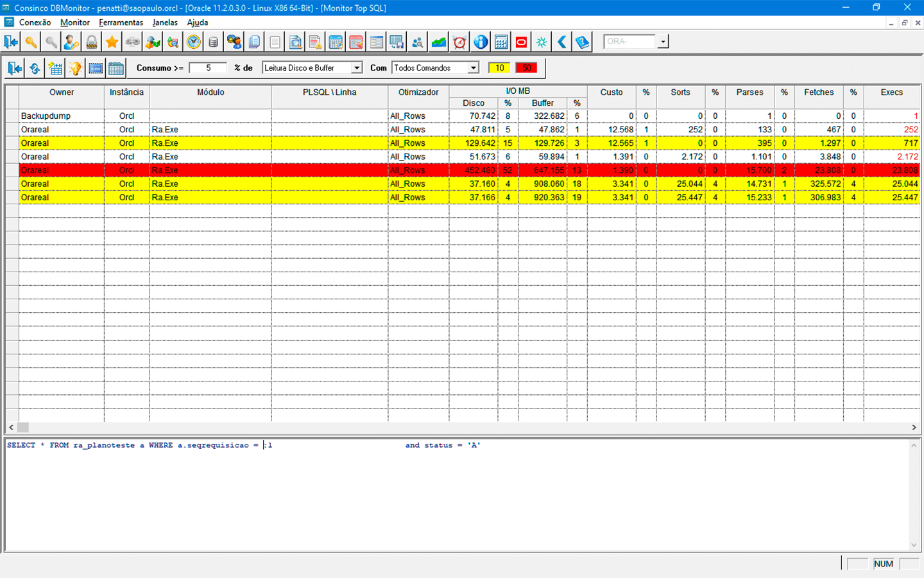Click the gold star favorites icon

tap(112, 42)
